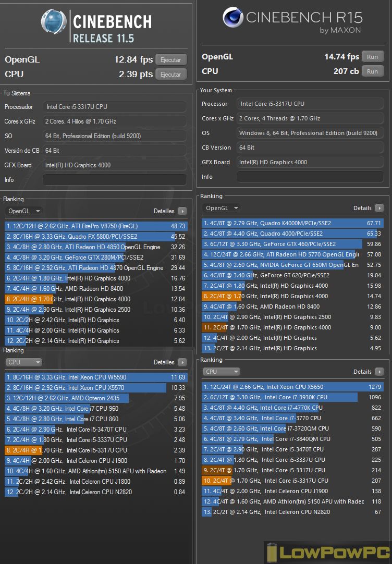The width and height of the screenshot is (392, 564).
Task: Click the Info field in Cinebench R15
Action: 310,177
